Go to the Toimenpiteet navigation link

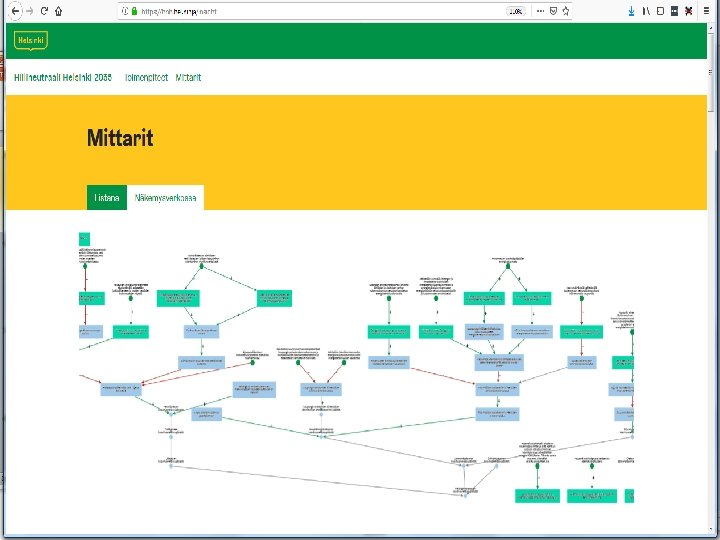coord(146,78)
